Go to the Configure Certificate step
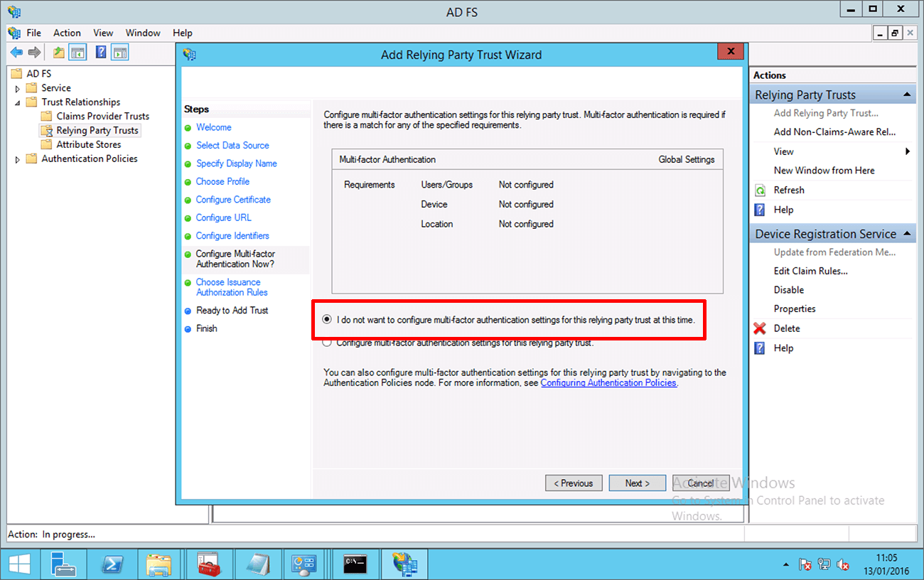The height and width of the screenshot is (580, 924). click(x=233, y=200)
